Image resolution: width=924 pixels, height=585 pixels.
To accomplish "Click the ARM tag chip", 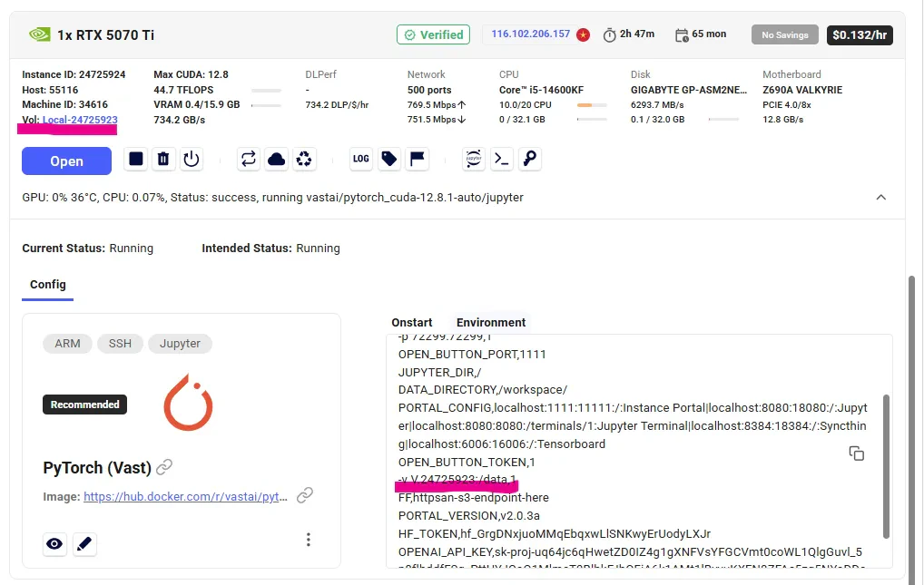I will pyautogui.click(x=67, y=344).
